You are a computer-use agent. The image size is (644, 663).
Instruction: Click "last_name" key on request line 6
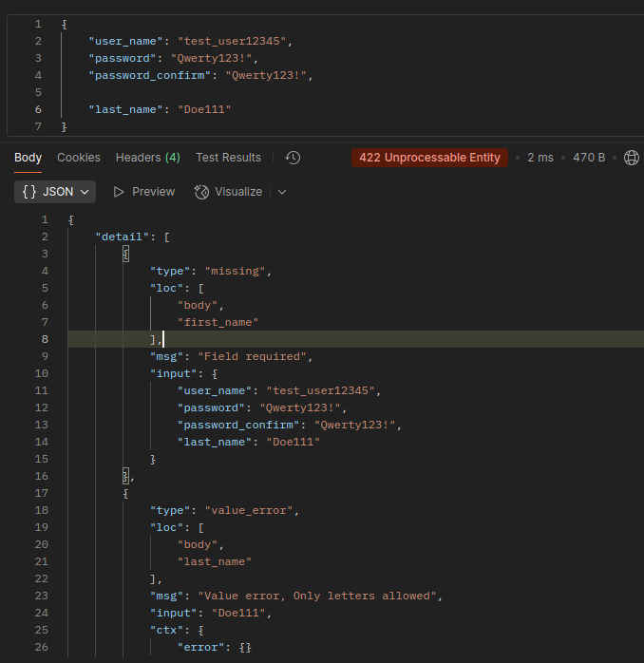pyautogui.click(x=125, y=109)
